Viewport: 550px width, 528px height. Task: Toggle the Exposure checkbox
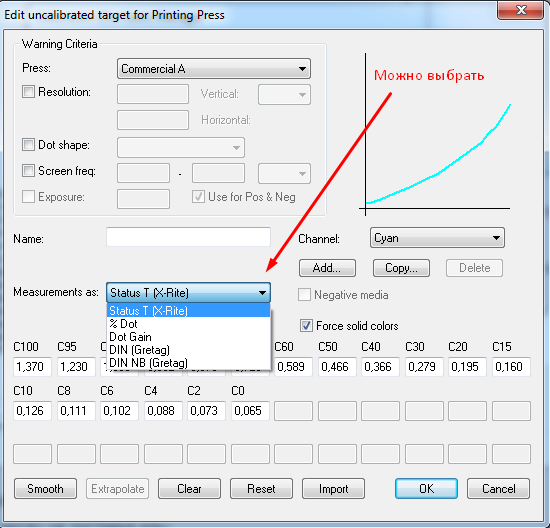coord(28,196)
